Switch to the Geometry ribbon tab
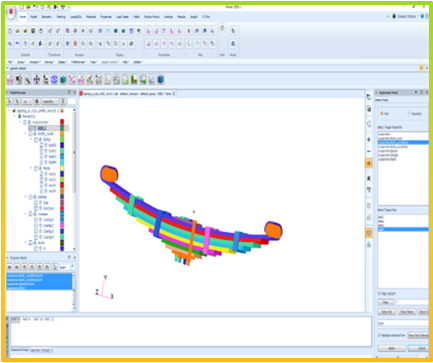Viewport: 433px width, 363px height. (x=47, y=17)
